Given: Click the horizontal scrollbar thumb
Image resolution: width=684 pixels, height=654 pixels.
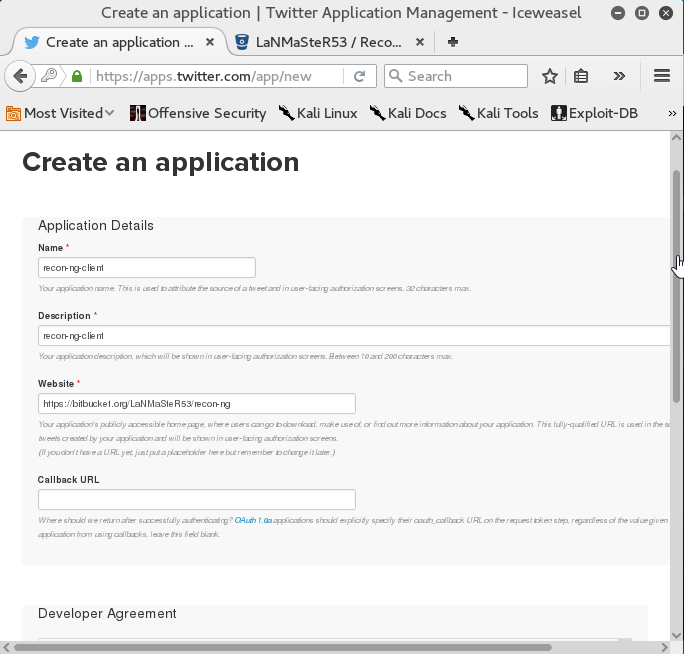Looking at the screenshot, I should click(x=283, y=647).
